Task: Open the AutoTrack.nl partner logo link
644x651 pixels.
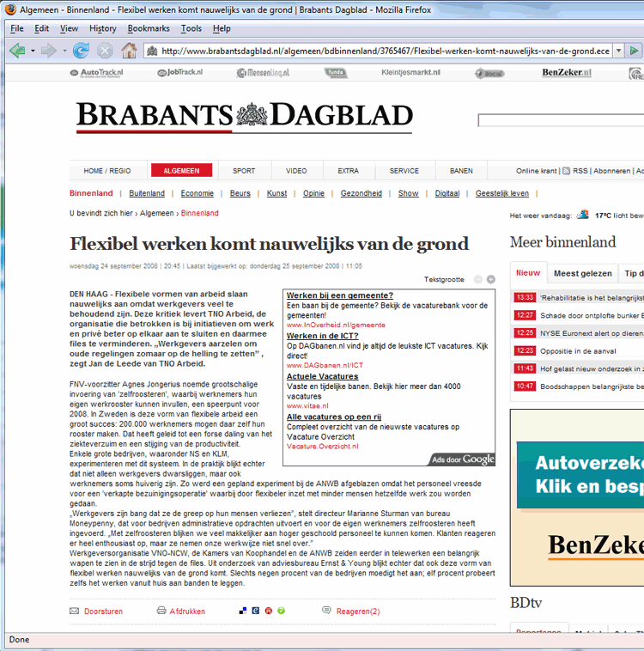Action: tap(96, 73)
